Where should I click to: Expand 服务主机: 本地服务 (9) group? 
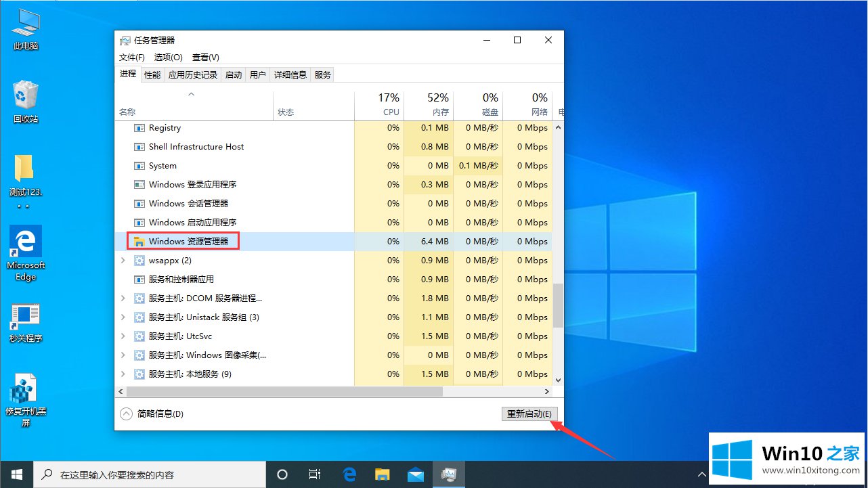tap(123, 374)
